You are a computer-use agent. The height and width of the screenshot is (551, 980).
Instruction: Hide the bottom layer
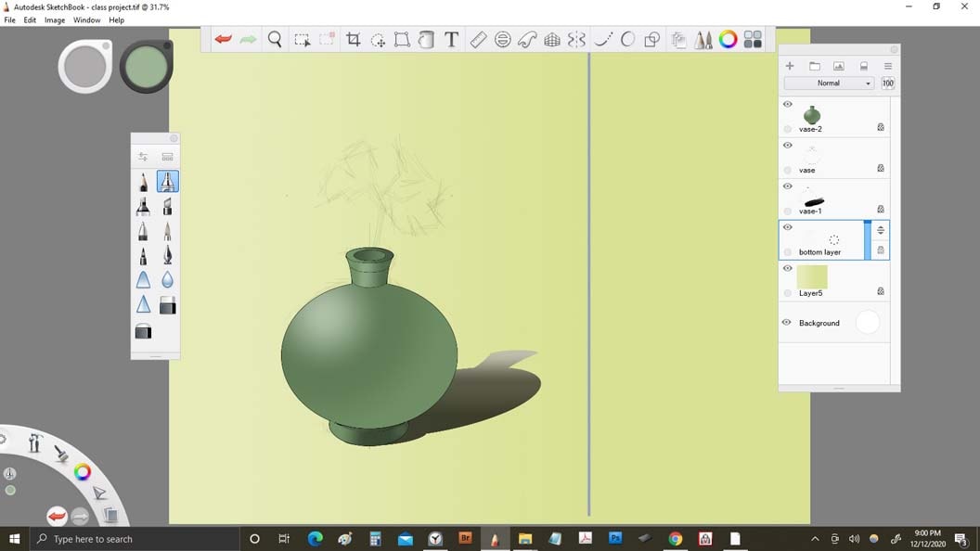click(788, 227)
